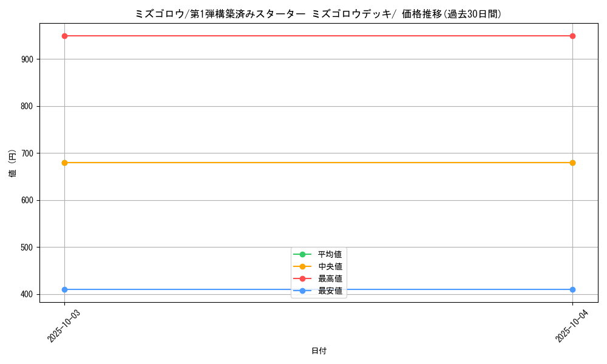Select the 最高値 legend label text

click(x=330, y=278)
